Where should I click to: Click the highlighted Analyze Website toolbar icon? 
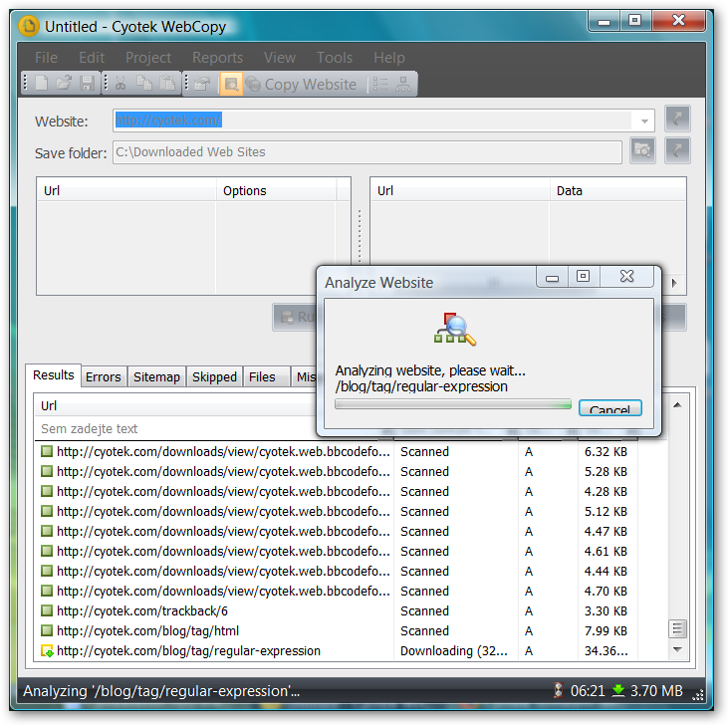click(x=231, y=84)
